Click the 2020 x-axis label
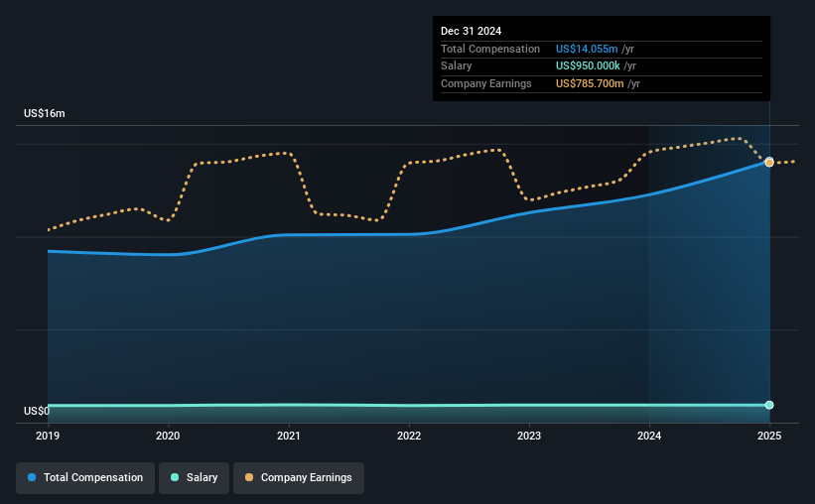The height and width of the screenshot is (504, 815). (x=168, y=436)
